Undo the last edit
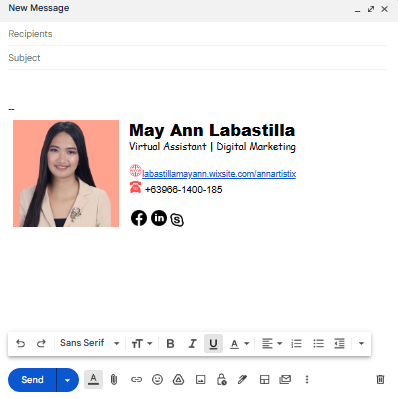 click(21, 343)
